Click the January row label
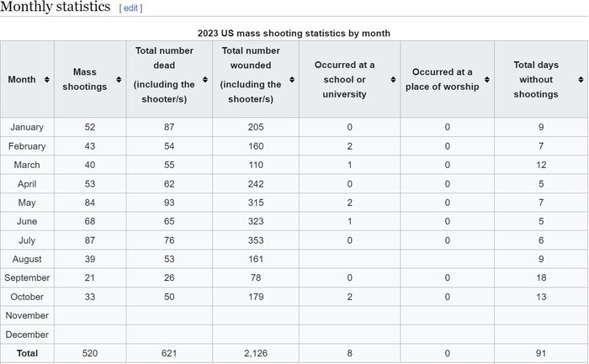The image size is (589, 364). (x=27, y=127)
